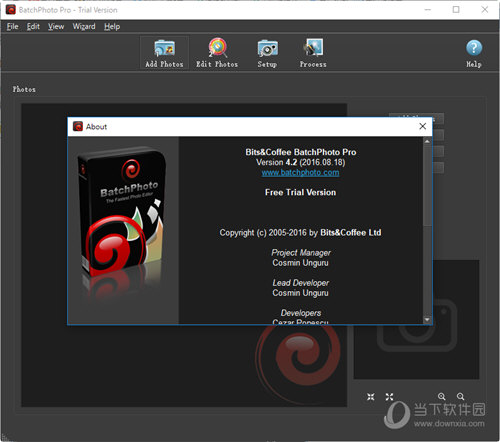
Task: Click the About dialog scrollbar thumb
Action: (427, 186)
